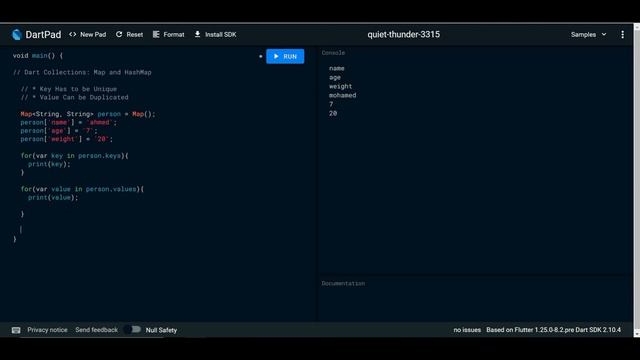Click the 'age' console output line
Image resolution: width=640 pixels, height=360 pixels.
335,78
